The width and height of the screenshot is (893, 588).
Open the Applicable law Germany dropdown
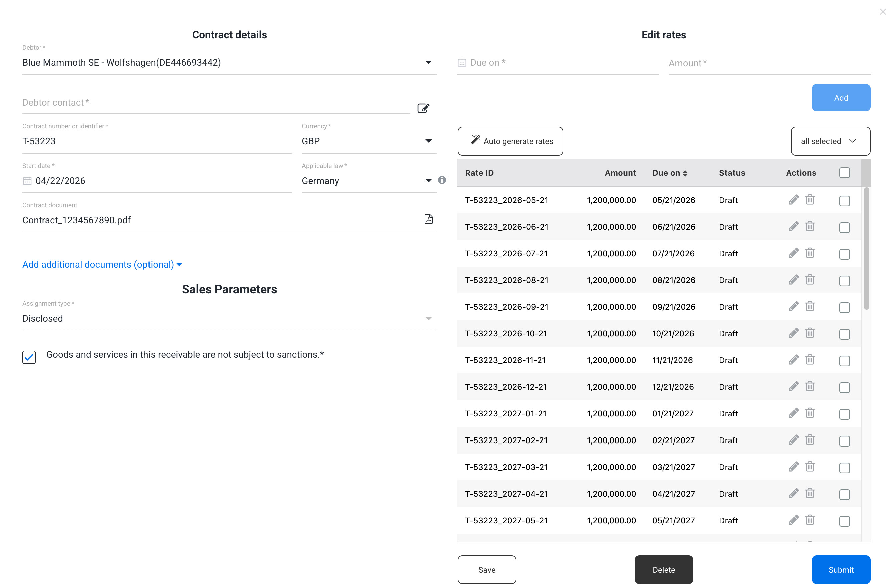point(369,181)
